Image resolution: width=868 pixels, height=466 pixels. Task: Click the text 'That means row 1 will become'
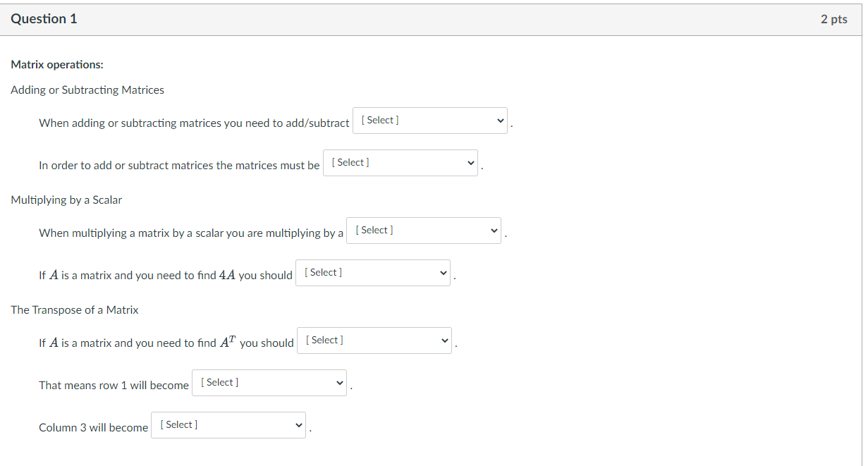pyautogui.click(x=114, y=386)
